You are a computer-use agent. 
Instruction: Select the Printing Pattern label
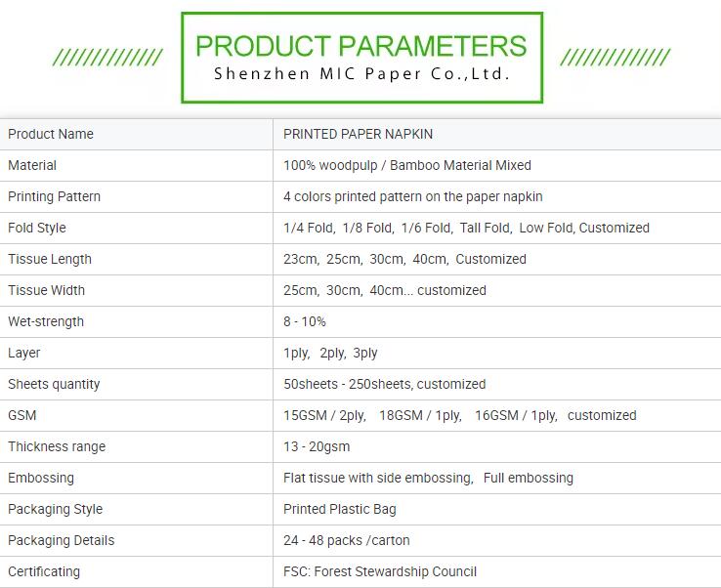point(55,196)
